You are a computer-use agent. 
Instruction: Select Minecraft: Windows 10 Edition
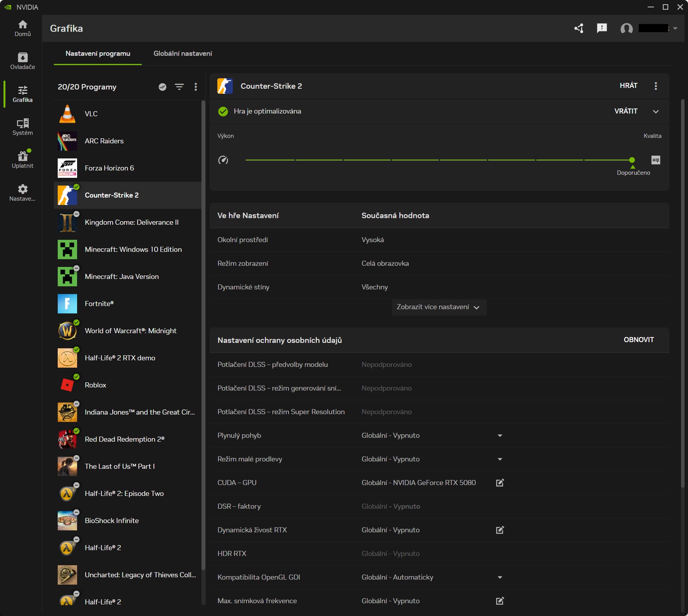click(x=127, y=249)
